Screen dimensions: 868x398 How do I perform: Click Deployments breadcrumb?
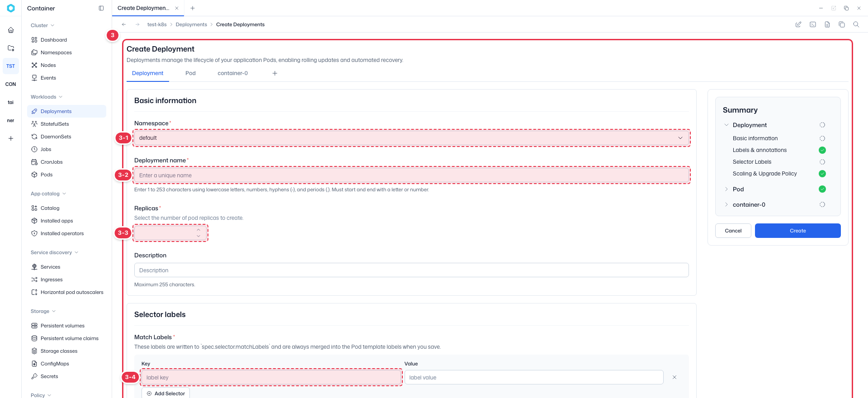(x=191, y=24)
